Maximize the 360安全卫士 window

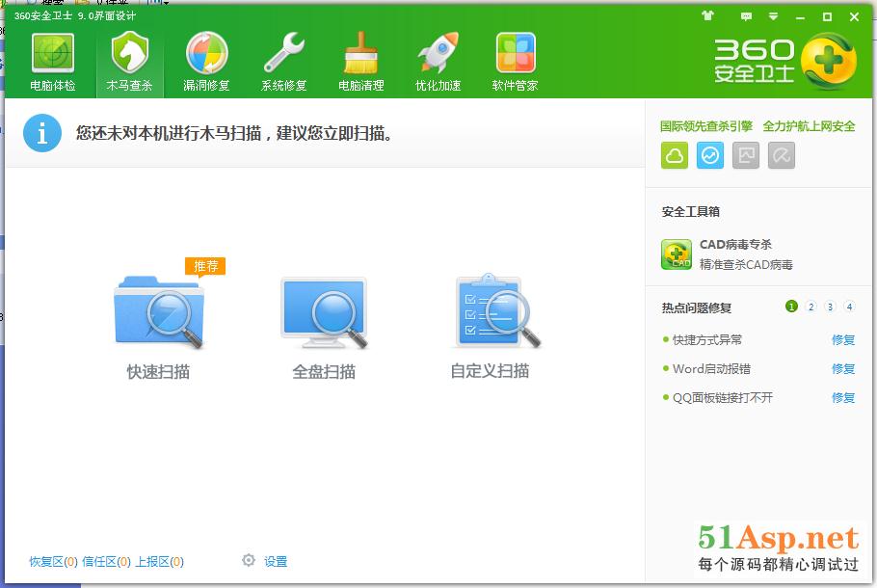click(x=827, y=17)
